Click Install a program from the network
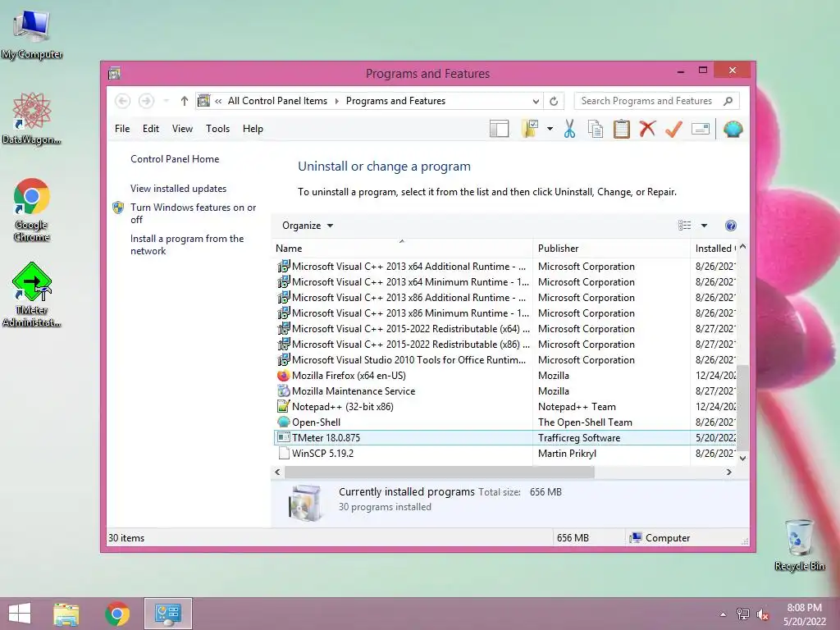Image resolution: width=840 pixels, height=630 pixels. 186,244
